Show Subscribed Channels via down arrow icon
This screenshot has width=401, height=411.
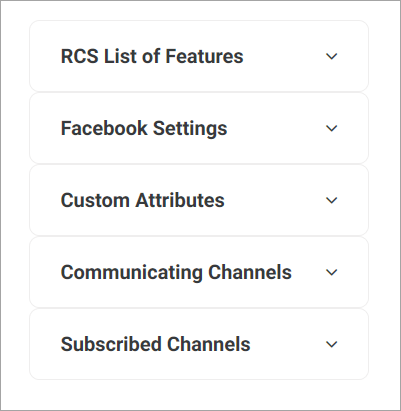331,344
